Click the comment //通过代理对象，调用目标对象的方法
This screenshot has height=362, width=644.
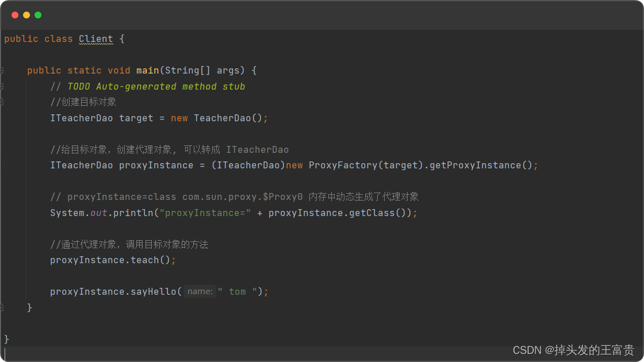pos(129,245)
